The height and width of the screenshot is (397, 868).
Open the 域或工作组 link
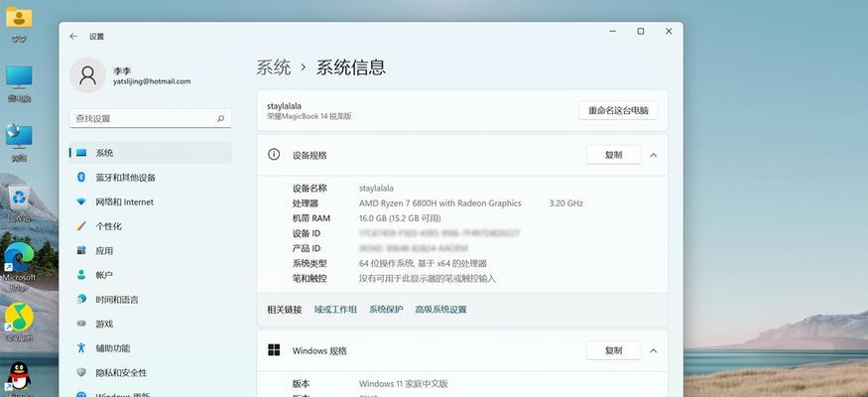pos(335,310)
